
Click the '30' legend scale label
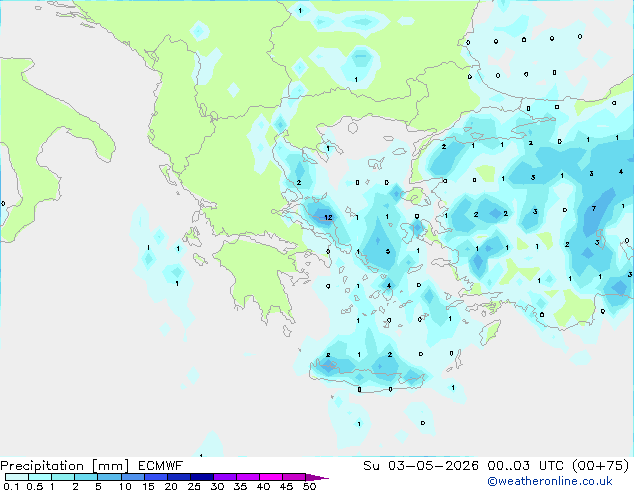point(217,486)
